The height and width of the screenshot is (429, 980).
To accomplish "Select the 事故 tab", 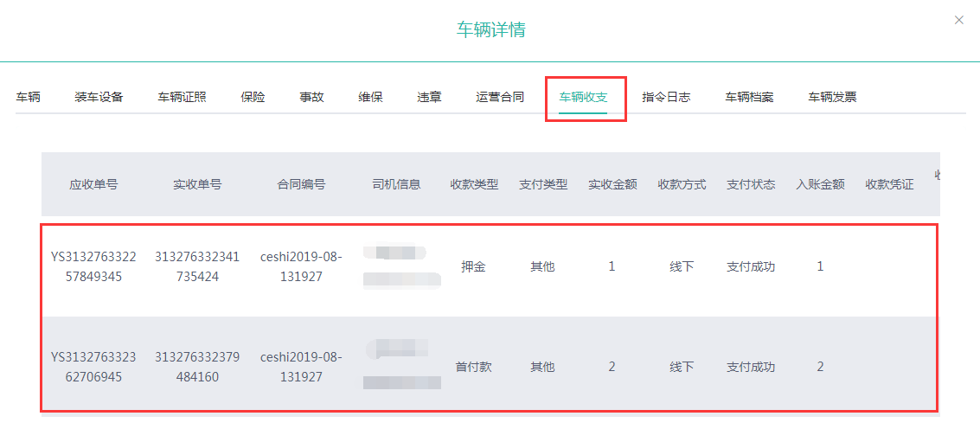I will pos(311,97).
